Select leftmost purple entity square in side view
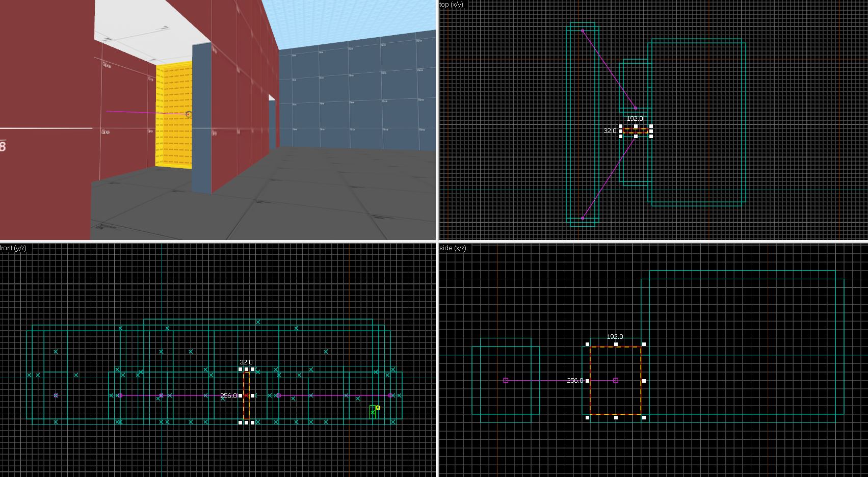The image size is (868, 477). [506, 381]
